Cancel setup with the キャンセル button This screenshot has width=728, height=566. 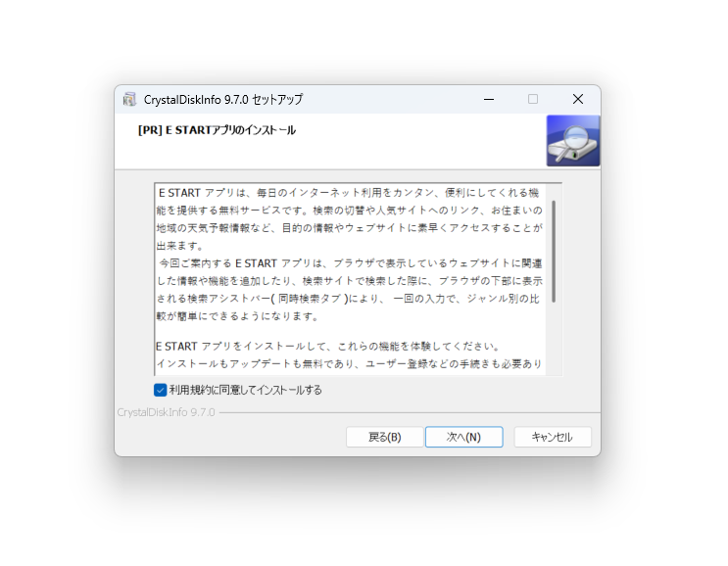coord(553,437)
